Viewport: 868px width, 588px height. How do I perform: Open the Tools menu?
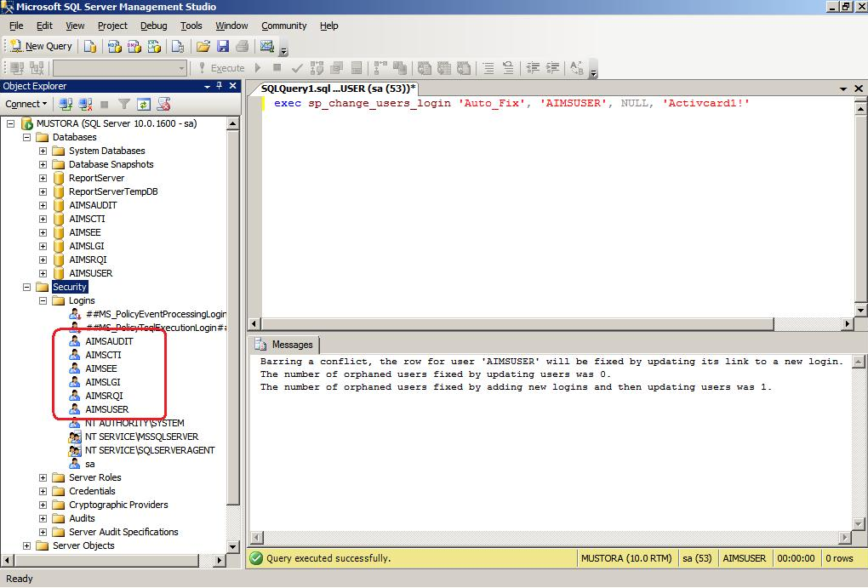pyautogui.click(x=191, y=26)
